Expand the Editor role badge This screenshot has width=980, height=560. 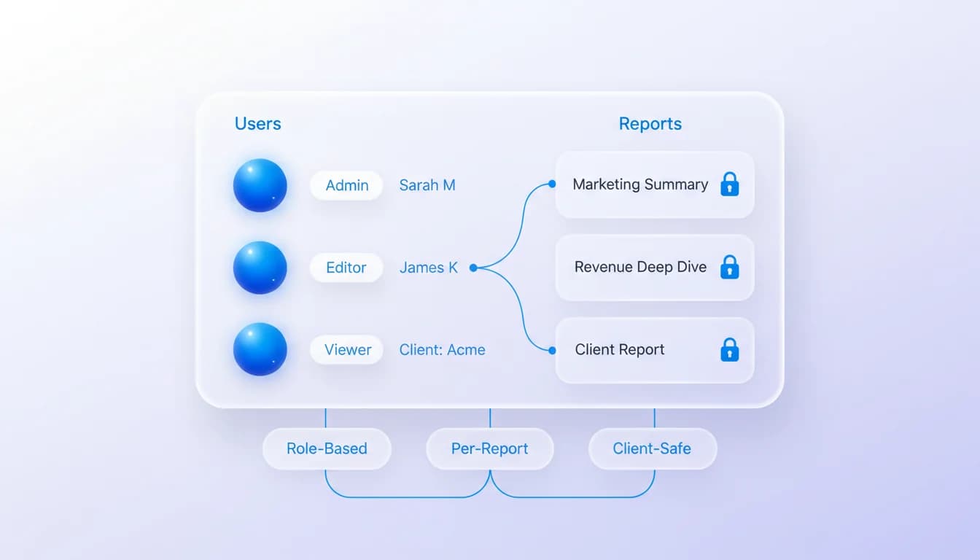pos(346,268)
